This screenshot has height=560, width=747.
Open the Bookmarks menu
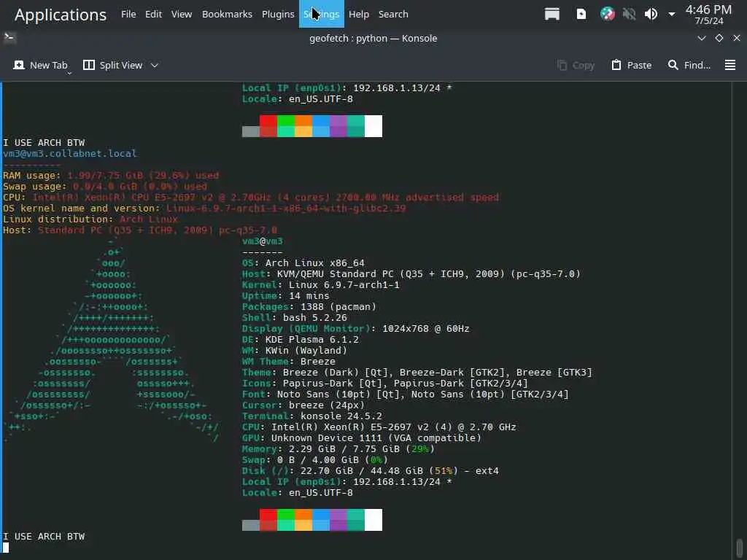pos(227,15)
